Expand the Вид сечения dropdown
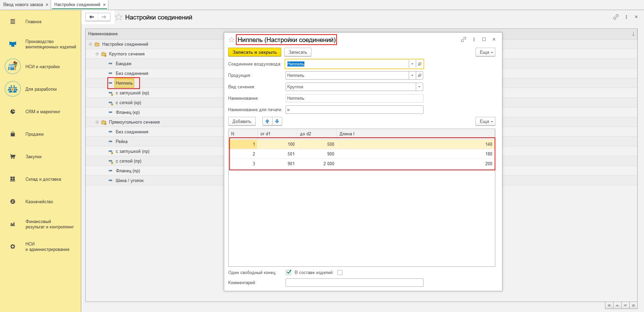The image size is (644, 312). click(419, 87)
